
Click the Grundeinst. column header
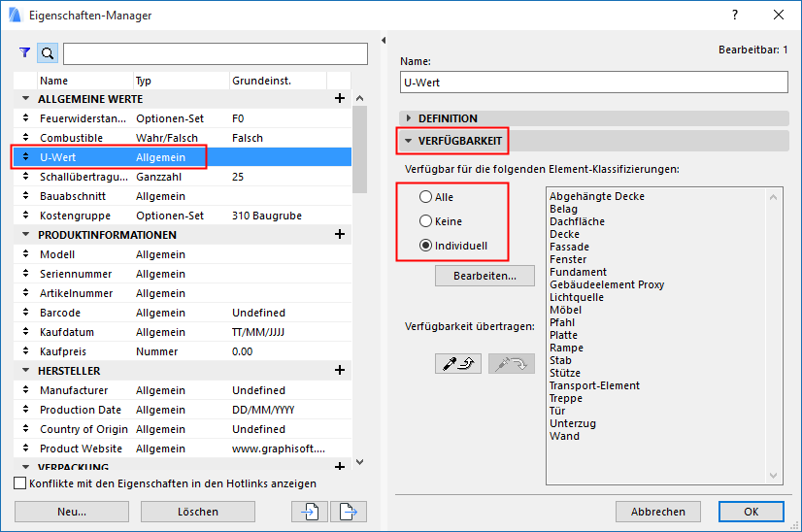click(279, 81)
